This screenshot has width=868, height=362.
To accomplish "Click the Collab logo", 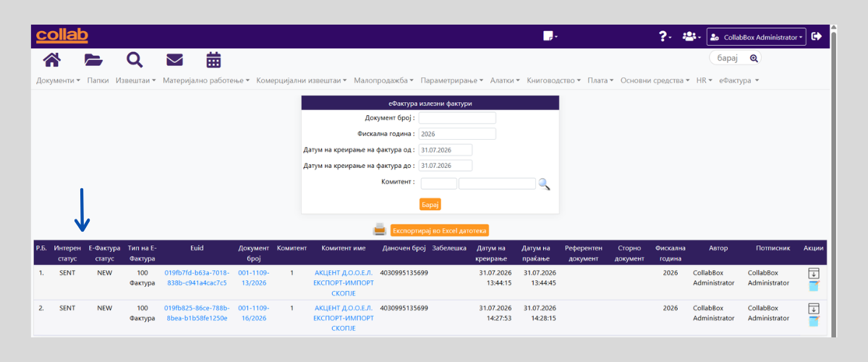I will tap(62, 35).
